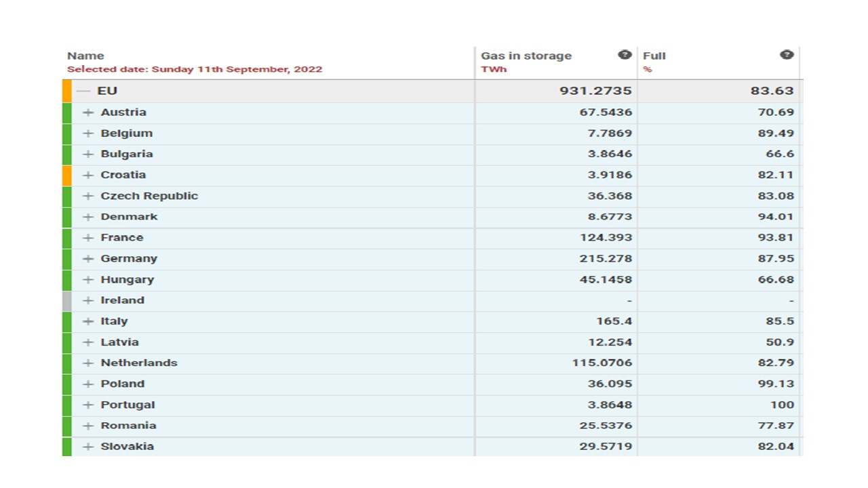Viewport: 868px width, 488px height.
Task: Select Portugal gas value 3.8648
Action: coord(610,405)
